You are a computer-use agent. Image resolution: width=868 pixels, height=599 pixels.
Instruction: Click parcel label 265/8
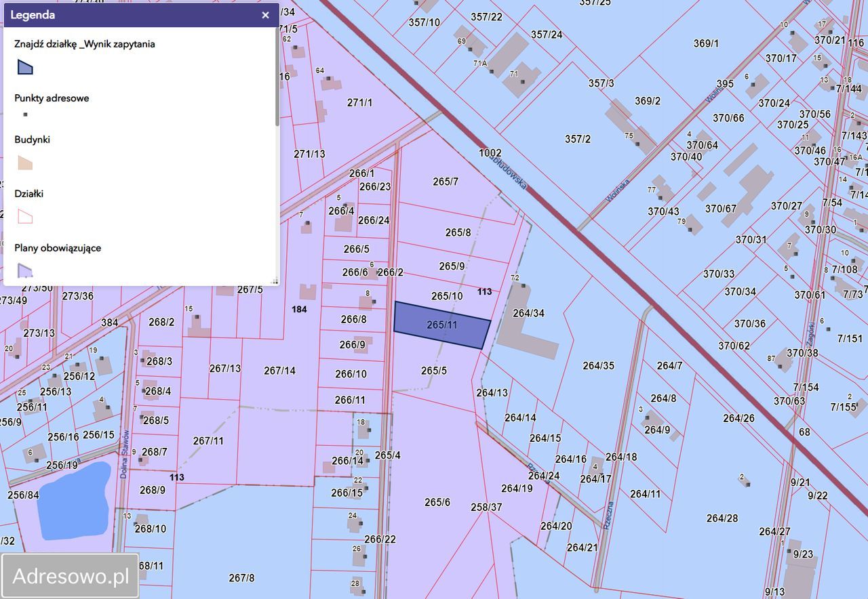pyautogui.click(x=458, y=232)
